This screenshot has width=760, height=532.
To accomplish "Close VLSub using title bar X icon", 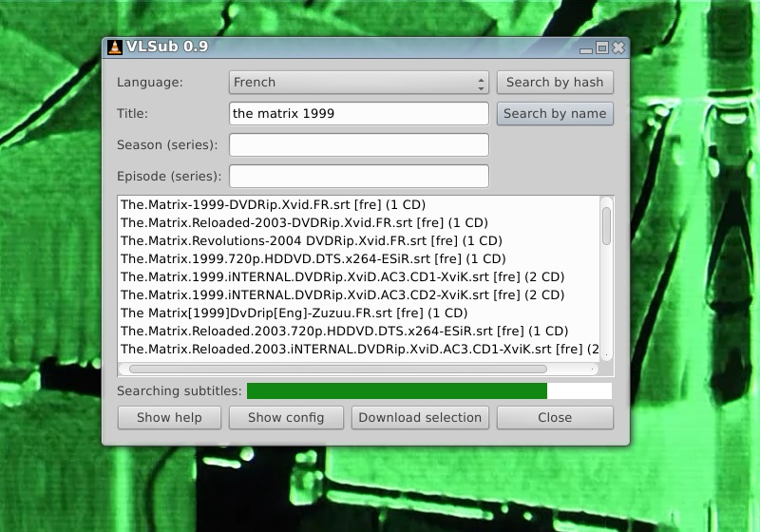I will (617, 47).
